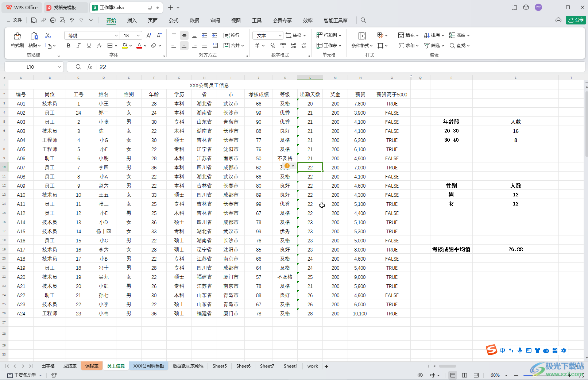Decrease font size with the A- icon
The image size is (588, 380).
tap(159, 35)
